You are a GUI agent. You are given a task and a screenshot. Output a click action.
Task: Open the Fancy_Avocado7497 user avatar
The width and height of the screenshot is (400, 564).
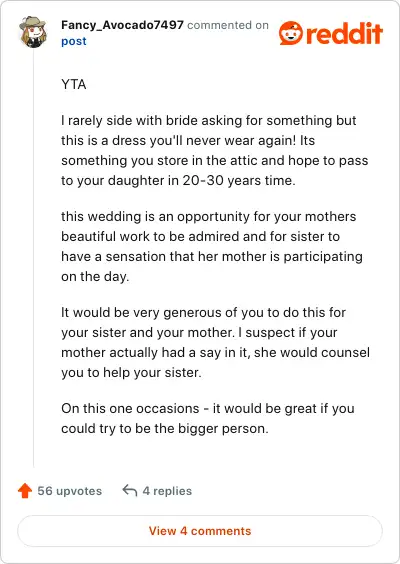pyautogui.click(x=33, y=32)
